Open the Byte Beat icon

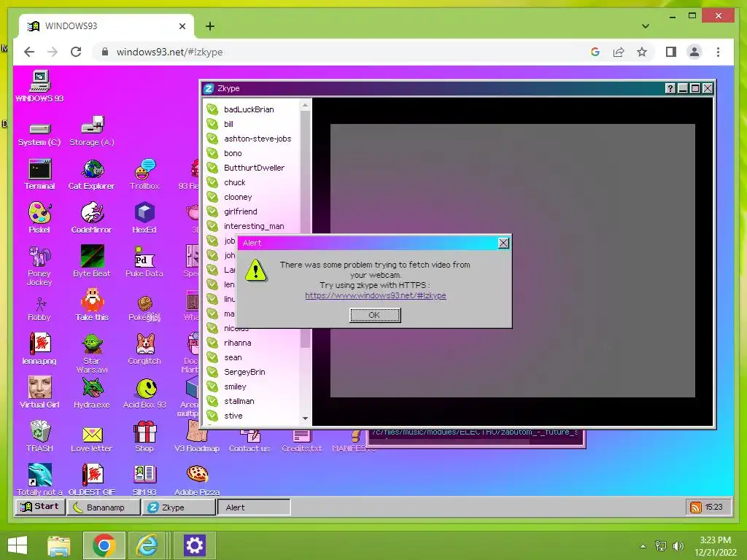click(x=92, y=262)
